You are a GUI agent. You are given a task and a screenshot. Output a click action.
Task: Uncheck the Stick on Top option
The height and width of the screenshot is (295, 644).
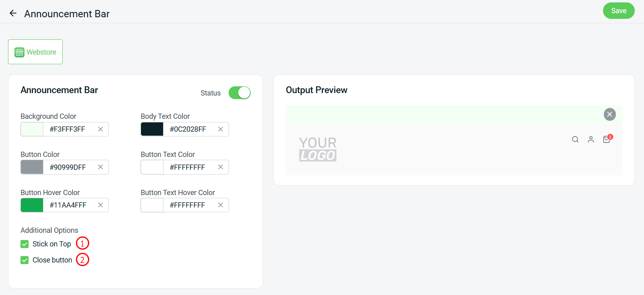pyautogui.click(x=25, y=244)
